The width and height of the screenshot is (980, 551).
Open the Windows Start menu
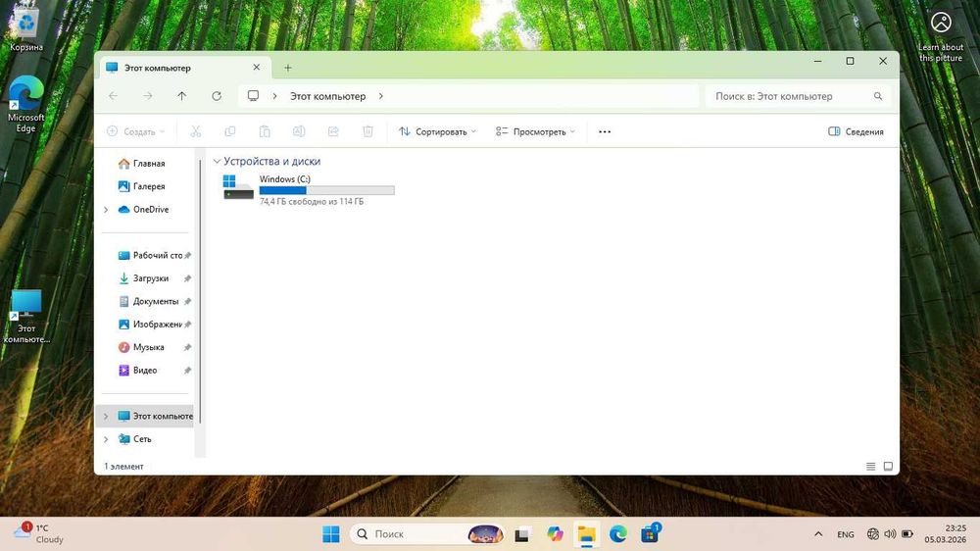point(330,533)
